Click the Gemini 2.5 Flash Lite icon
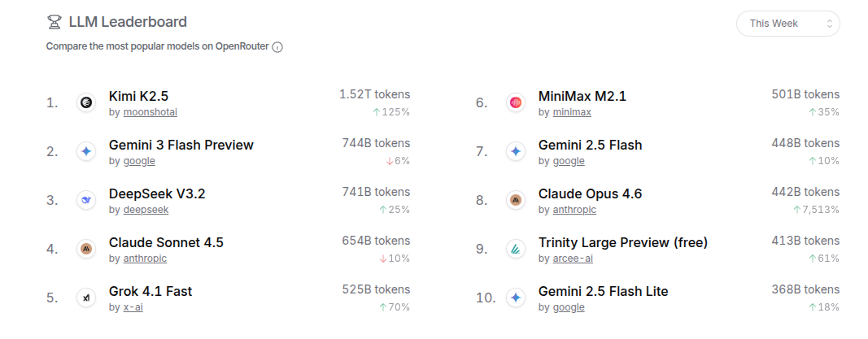The width and height of the screenshot is (868, 339). coord(515,298)
